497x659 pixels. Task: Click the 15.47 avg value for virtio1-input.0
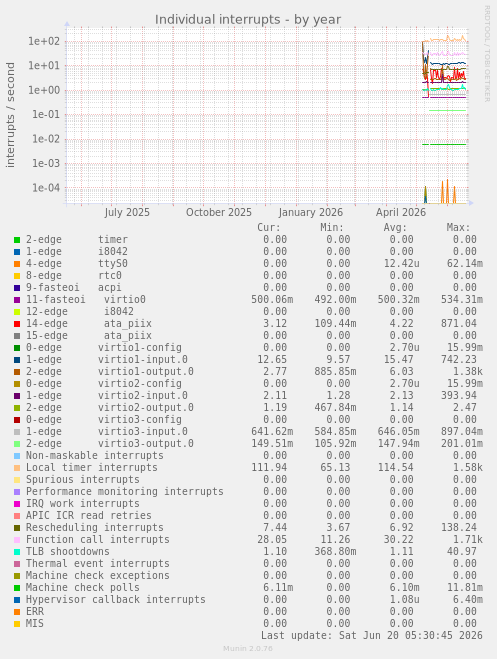click(x=398, y=360)
